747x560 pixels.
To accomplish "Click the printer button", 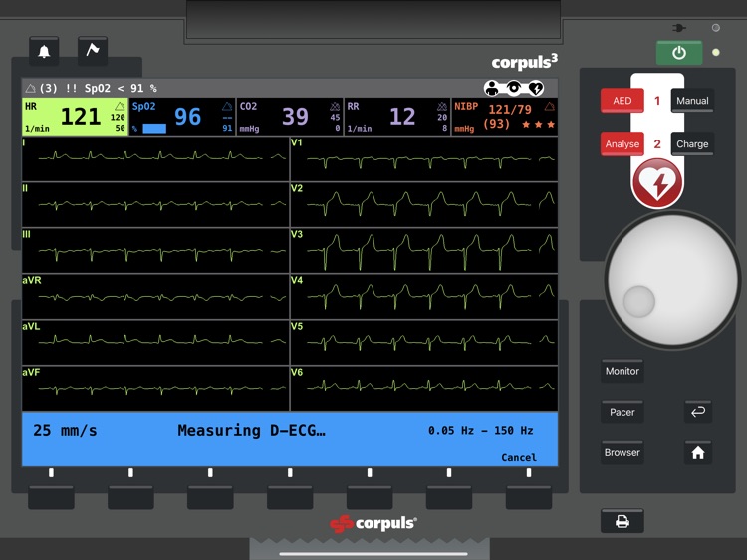I will (622, 521).
